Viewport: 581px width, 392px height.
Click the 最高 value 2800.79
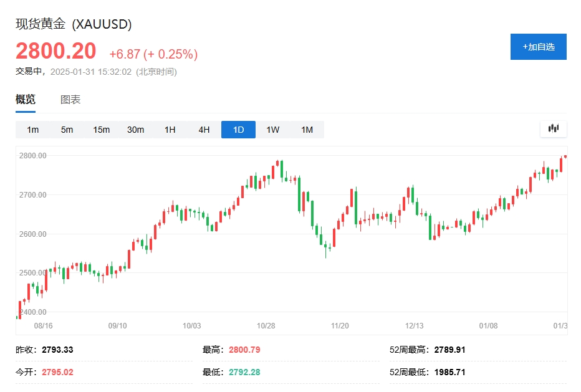click(x=244, y=350)
